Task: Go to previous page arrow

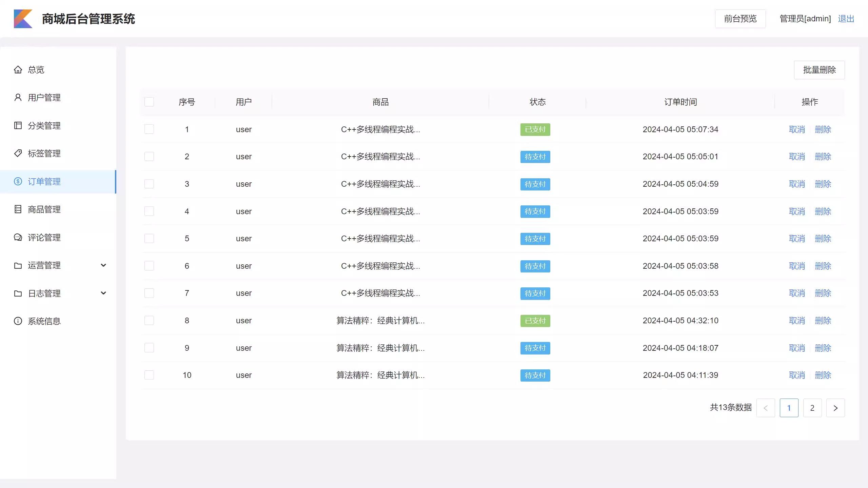Action: click(x=766, y=408)
